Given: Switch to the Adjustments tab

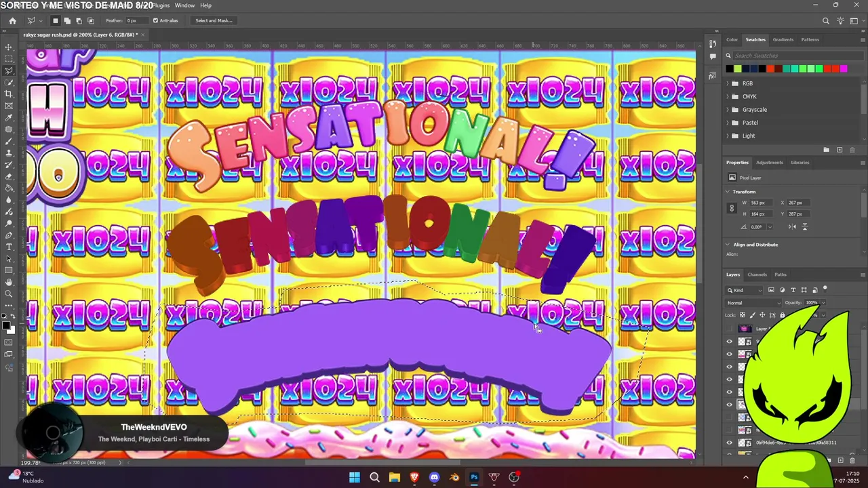Looking at the screenshot, I should click(x=770, y=163).
